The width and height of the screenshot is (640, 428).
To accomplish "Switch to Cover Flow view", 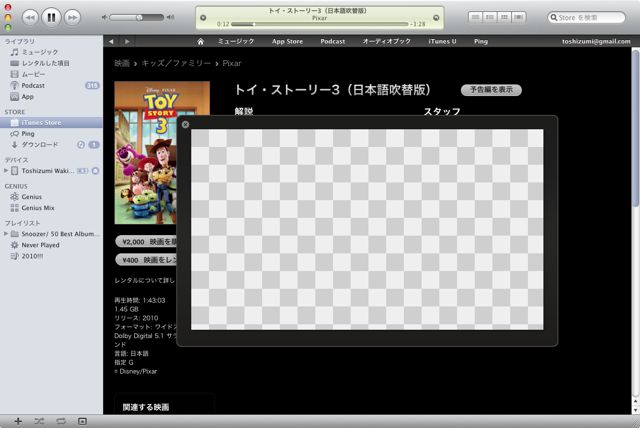I will pos(519,17).
